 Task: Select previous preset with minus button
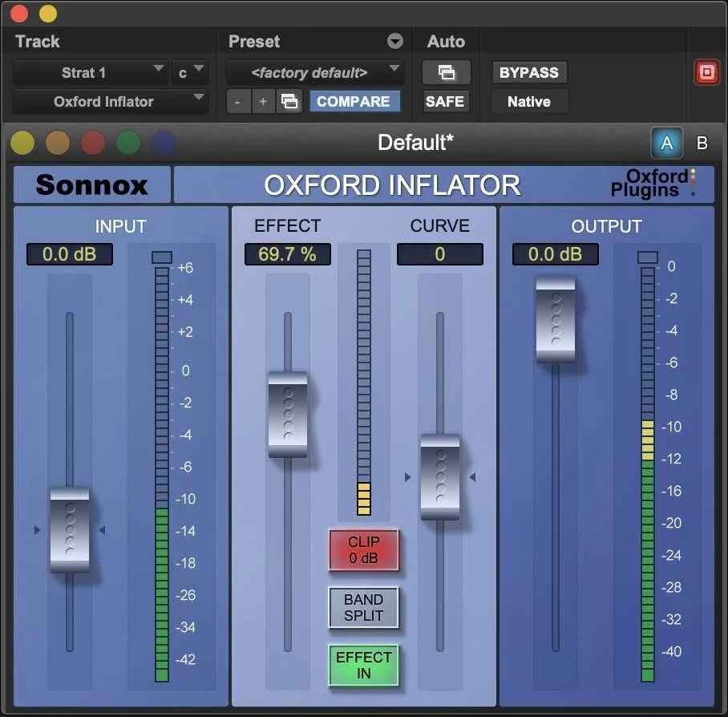click(238, 101)
